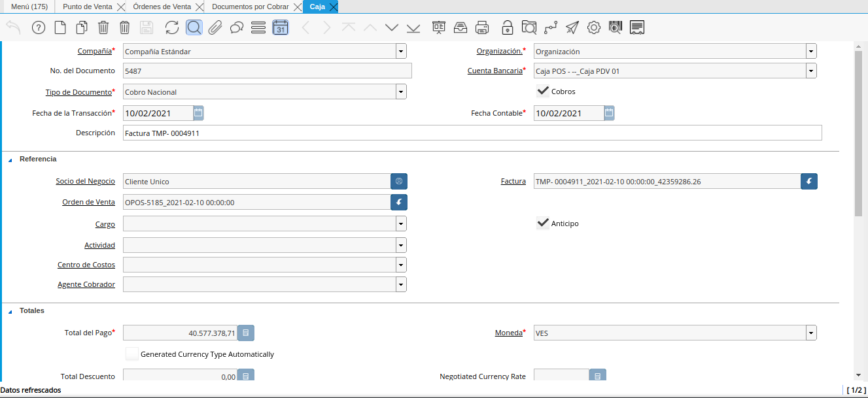Click the vertical scrollbar thumb
This screenshot has width=868, height=398.
point(859,133)
